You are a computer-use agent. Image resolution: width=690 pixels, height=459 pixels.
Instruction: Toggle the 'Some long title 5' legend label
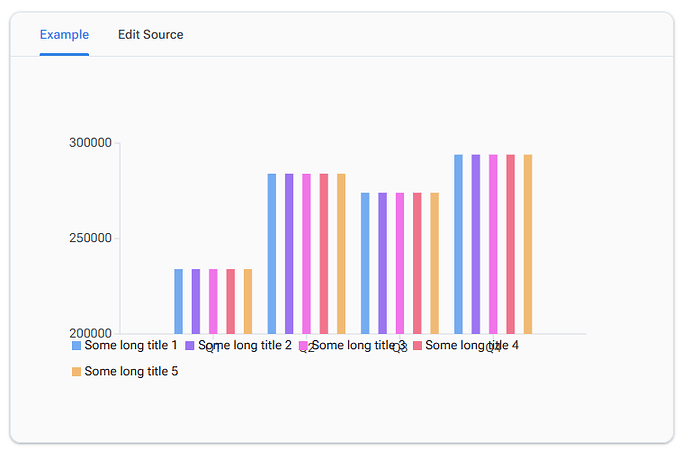[131, 372]
